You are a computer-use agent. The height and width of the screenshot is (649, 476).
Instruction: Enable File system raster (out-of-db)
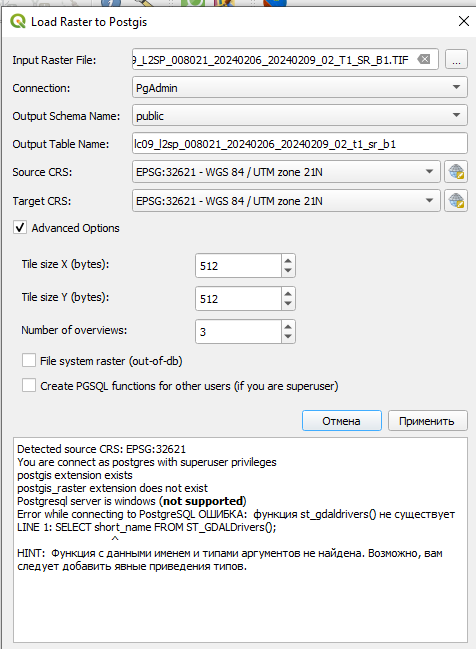pos(29,361)
